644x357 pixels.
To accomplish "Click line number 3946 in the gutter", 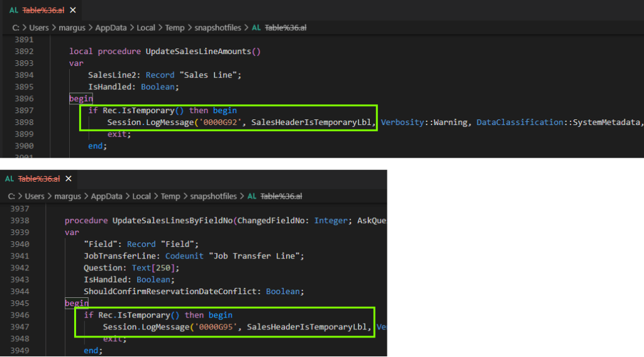I will click(x=20, y=315).
